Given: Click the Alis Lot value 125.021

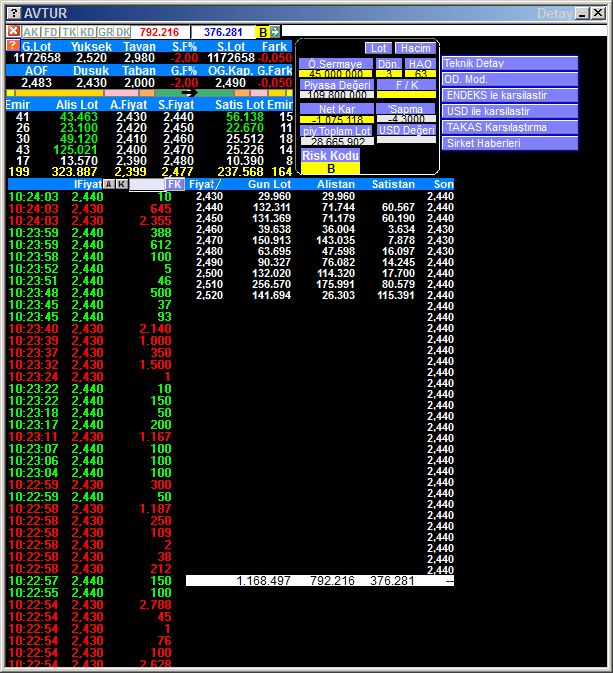Looking at the screenshot, I should 76,150.
